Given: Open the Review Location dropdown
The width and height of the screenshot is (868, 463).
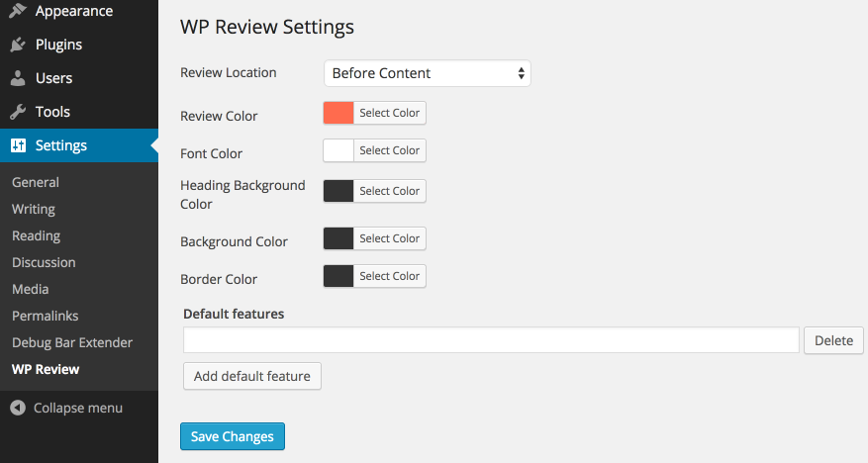Looking at the screenshot, I should pos(427,73).
